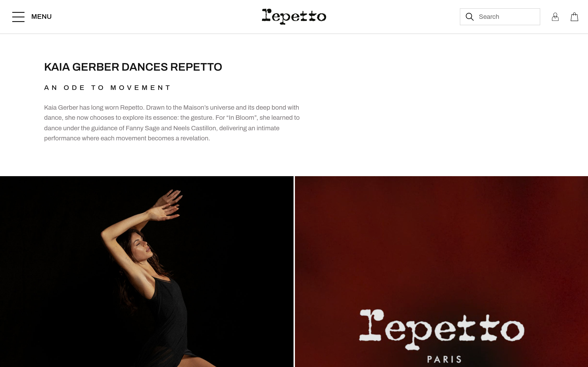Image resolution: width=588 pixels, height=367 pixels.
Task: Click the white Repetto logo on red
Action: pyautogui.click(x=441, y=329)
